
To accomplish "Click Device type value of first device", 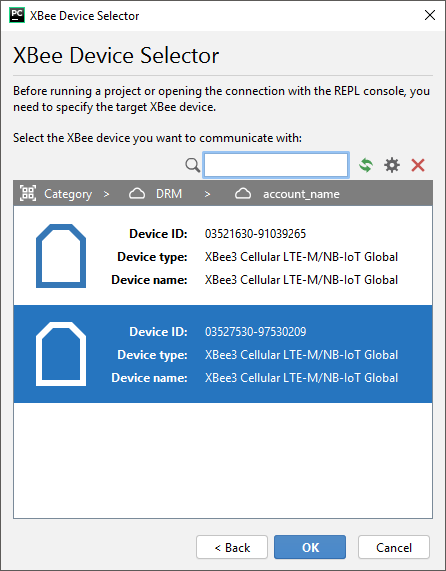I will click(x=301, y=257).
